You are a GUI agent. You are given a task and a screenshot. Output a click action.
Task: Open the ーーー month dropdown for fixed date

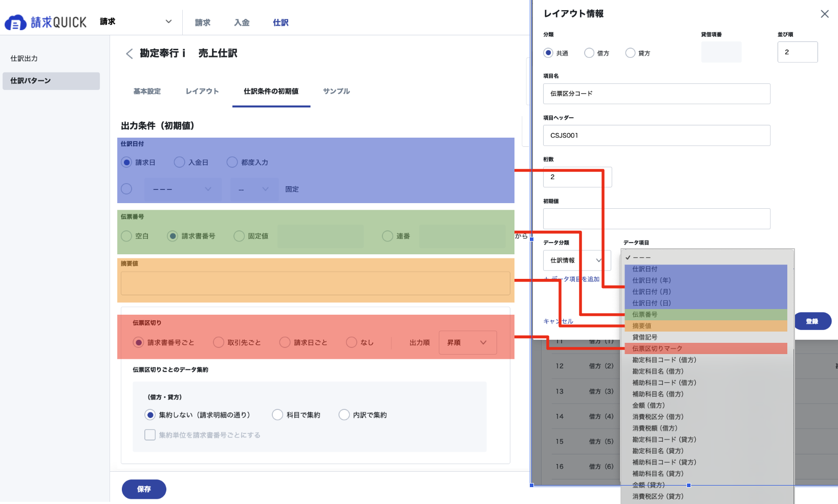pyautogui.click(x=183, y=189)
